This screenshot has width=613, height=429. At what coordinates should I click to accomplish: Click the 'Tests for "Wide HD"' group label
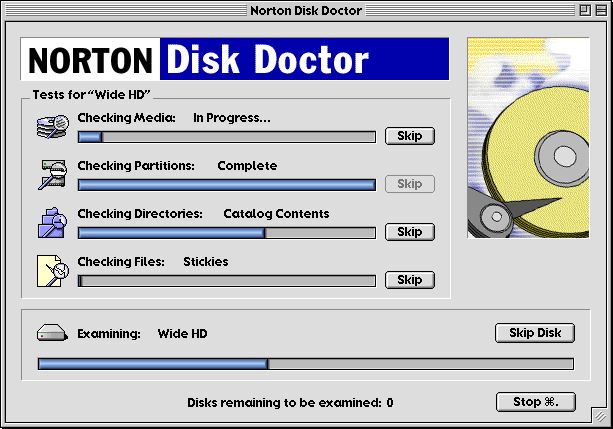click(x=91, y=95)
